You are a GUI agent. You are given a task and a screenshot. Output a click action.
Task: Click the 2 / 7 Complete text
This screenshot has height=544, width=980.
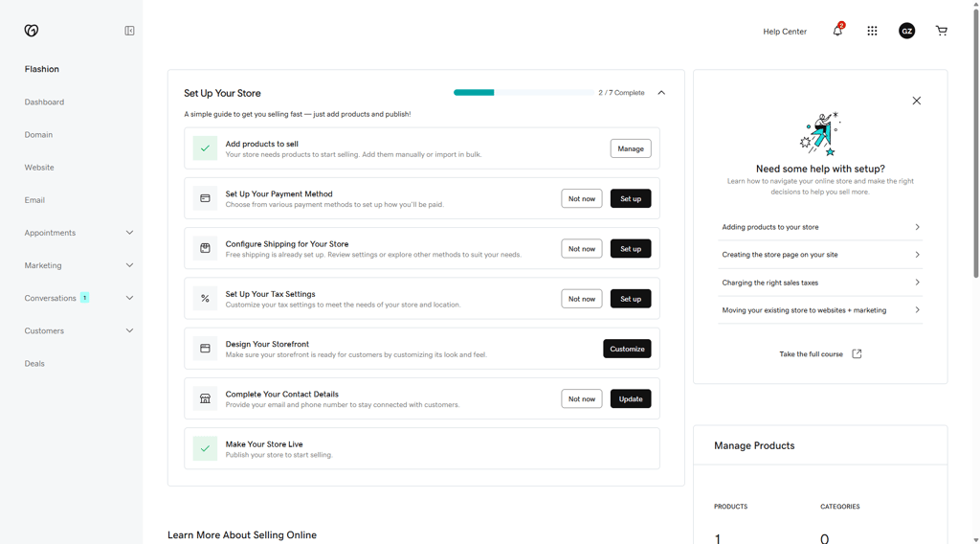[621, 93]
